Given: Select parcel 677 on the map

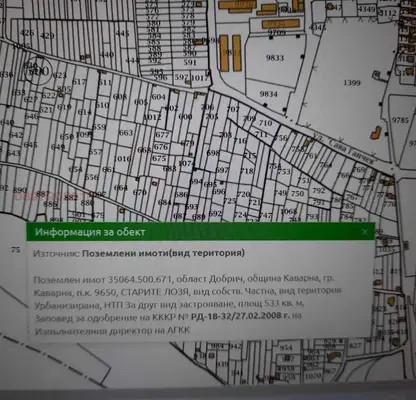Looking at the screenshot, I should (162, 135).
